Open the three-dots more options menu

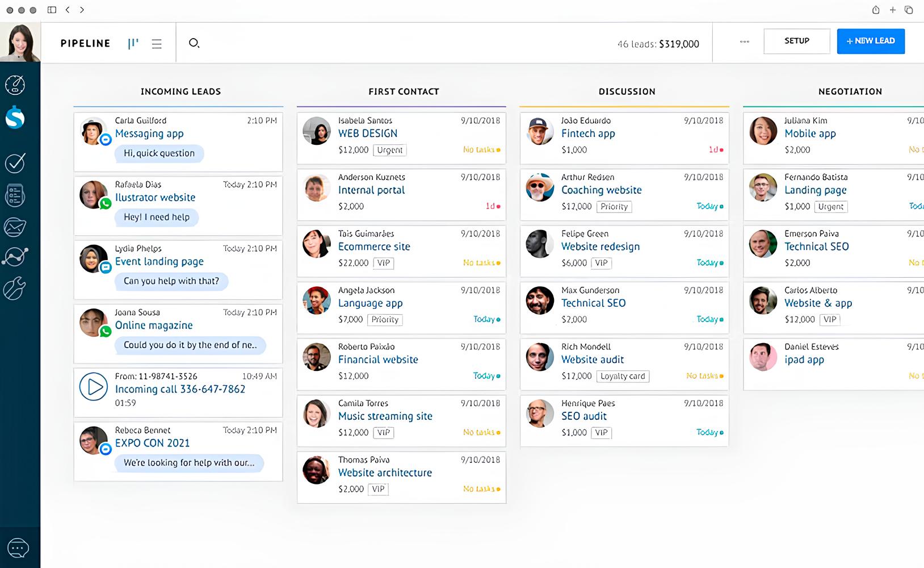click(745, 41)
